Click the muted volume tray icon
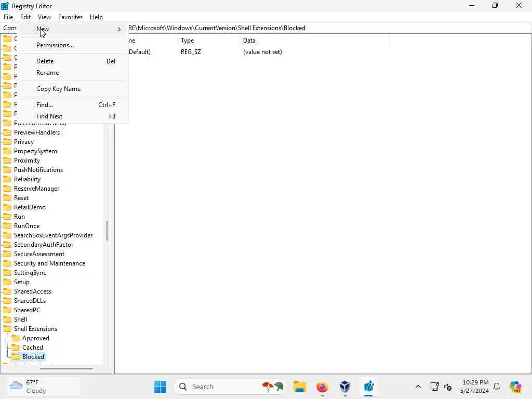This screenshot has width=532, height=399. [447, 387]
